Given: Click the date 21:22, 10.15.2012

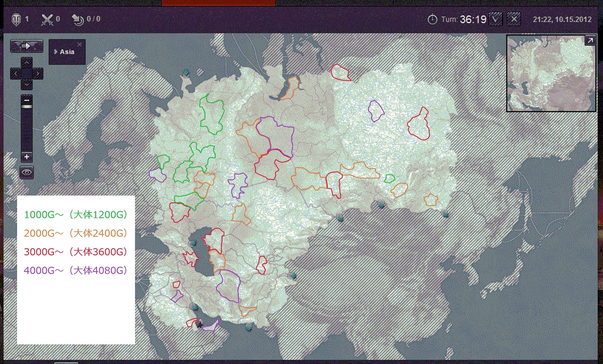Looking at the screenshot, I should 562,19.
